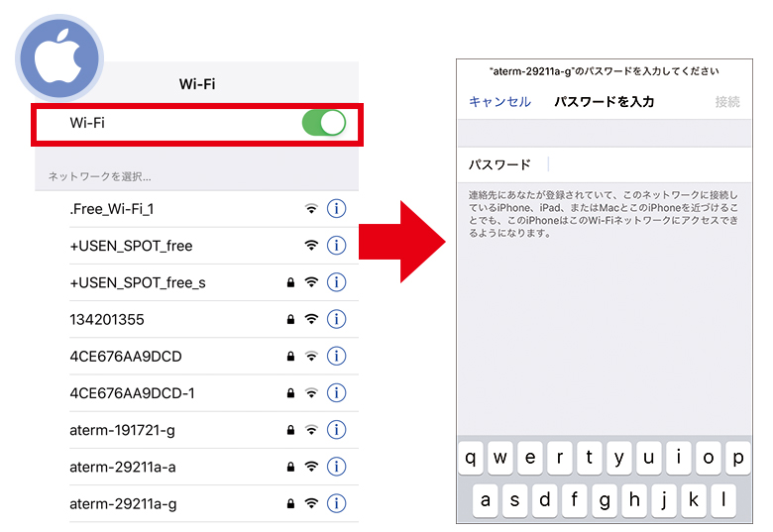The image size is (773, 532).
Task: Click the ネットワークを選択 section header
Action: (99, 176)
